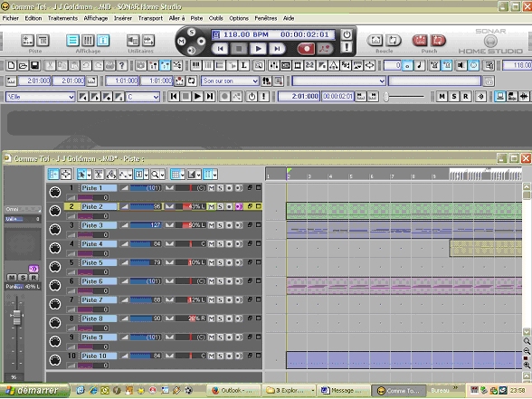
Task: Open the grid snap dropdown arrow in track view
Action: pos(183,176)
